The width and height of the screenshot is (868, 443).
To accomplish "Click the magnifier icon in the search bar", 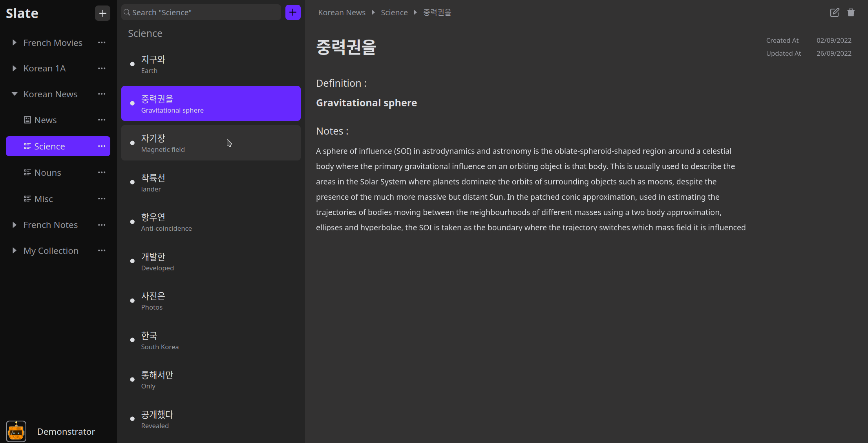I will pos(126,12).
